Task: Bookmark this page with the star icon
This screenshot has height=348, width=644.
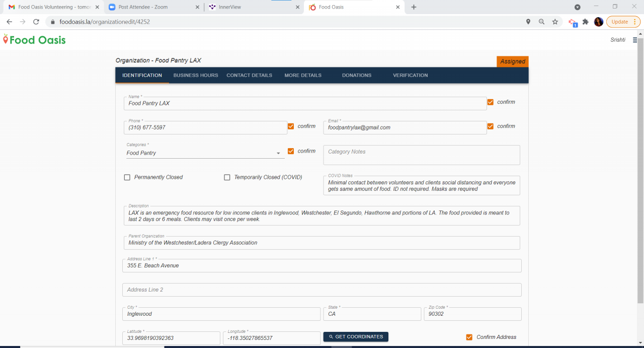Action: click(x=555, y=22)
